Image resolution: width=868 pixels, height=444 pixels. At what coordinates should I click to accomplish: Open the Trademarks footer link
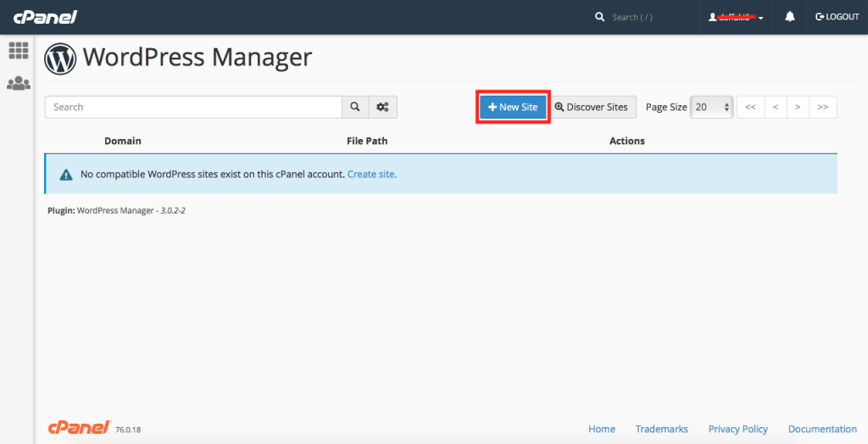click(x=661, y=429)
